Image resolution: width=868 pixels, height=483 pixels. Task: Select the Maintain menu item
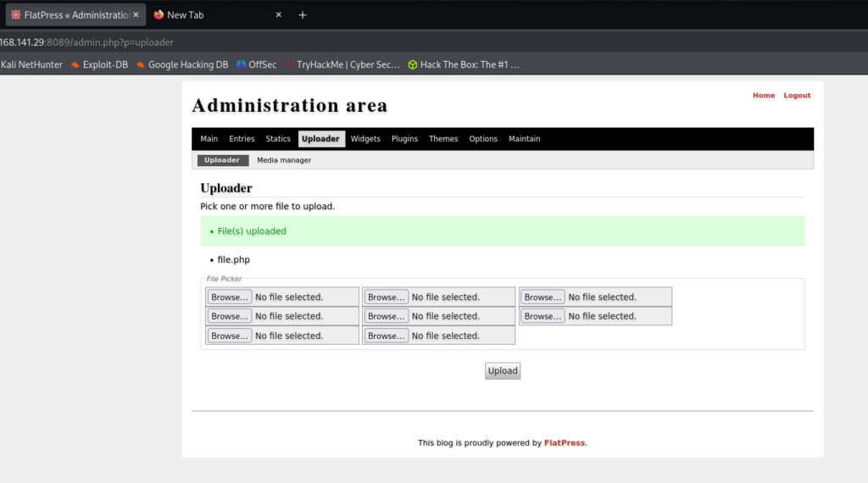(524, 139)
